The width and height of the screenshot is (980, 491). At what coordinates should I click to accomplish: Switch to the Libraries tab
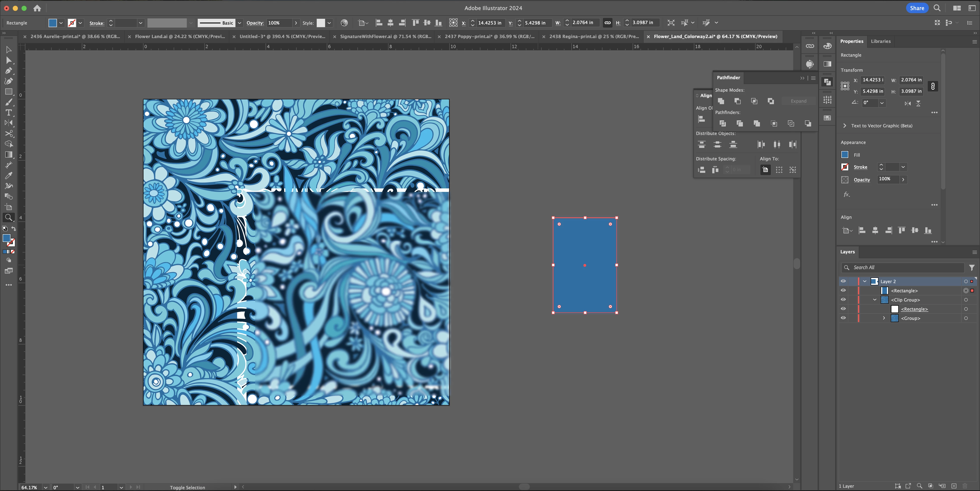880,42
